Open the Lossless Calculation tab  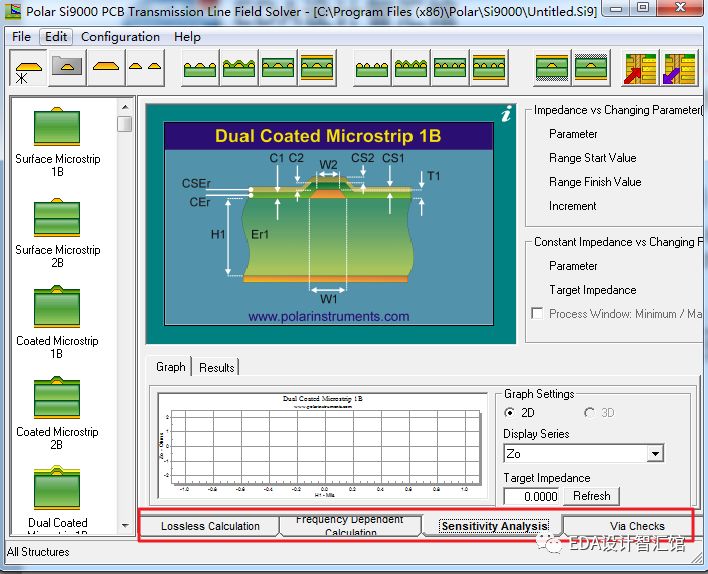(210, 526)
